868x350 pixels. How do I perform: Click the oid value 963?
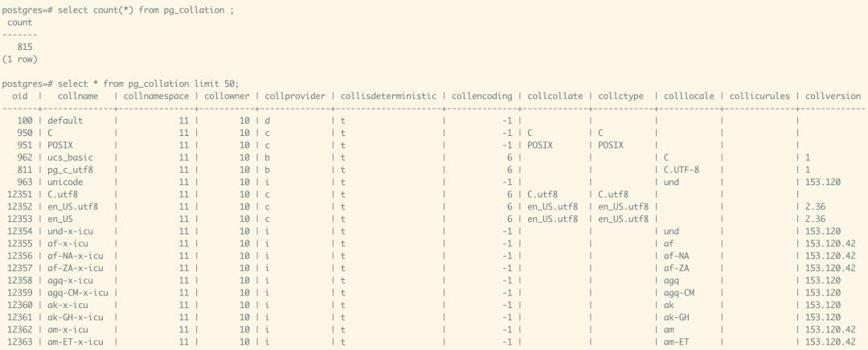tap(24, 182)
